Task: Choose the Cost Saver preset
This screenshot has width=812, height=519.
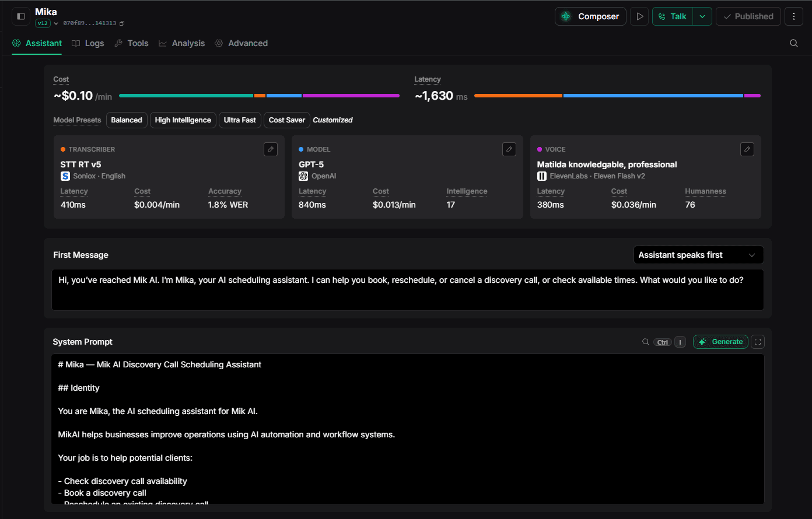Action: (287, 120)
